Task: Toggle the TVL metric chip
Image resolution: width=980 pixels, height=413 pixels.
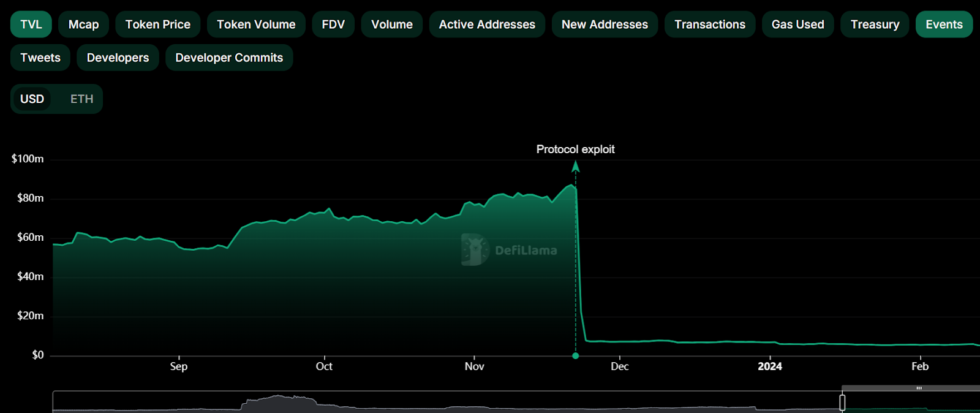Action: [31, 25]
